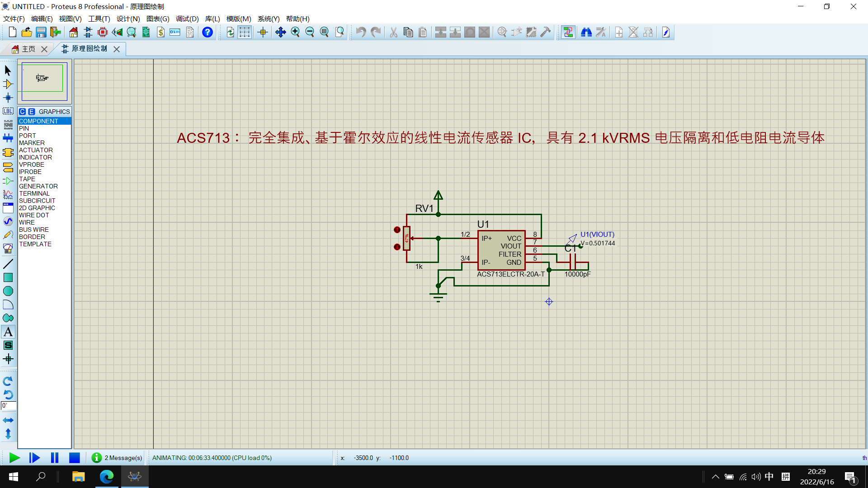Click the Copy to clipboard icon
868x488 pixels.
pyautogui.click(x=408, y=32)
